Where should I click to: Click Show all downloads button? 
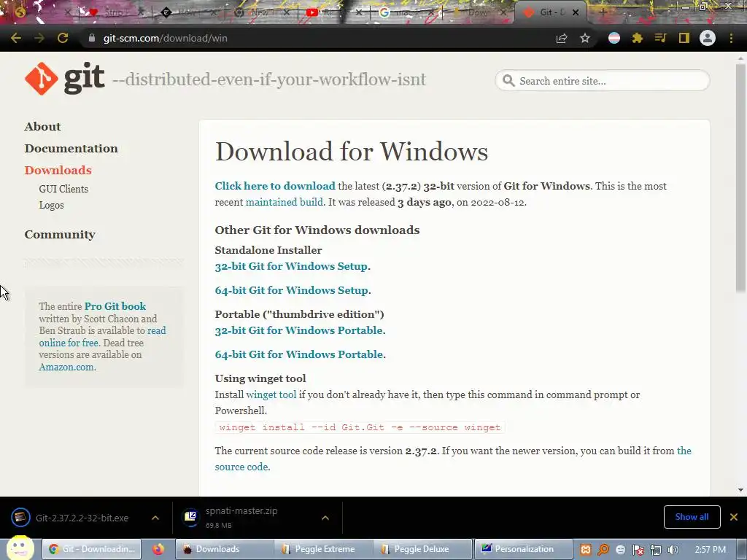[692, 517]
